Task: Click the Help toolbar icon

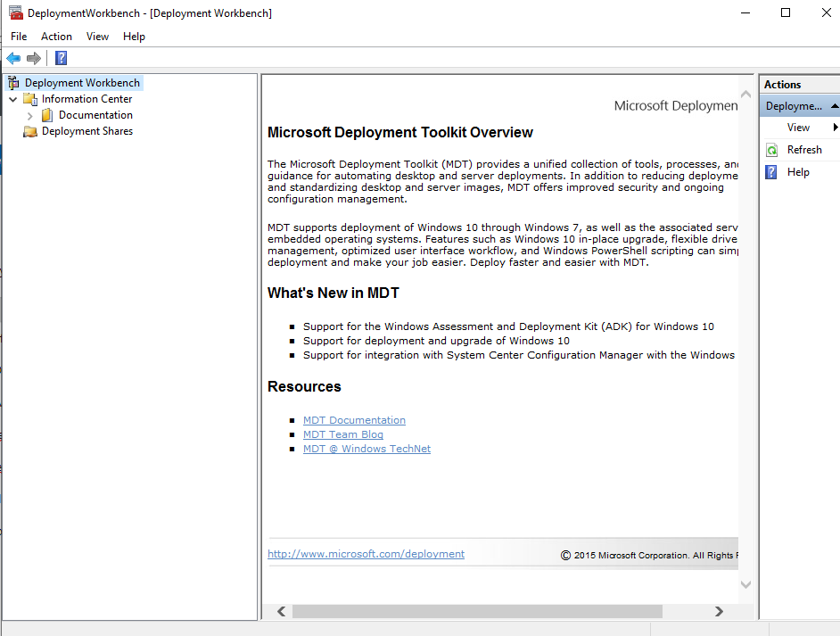Action: [x=61, y=58]
